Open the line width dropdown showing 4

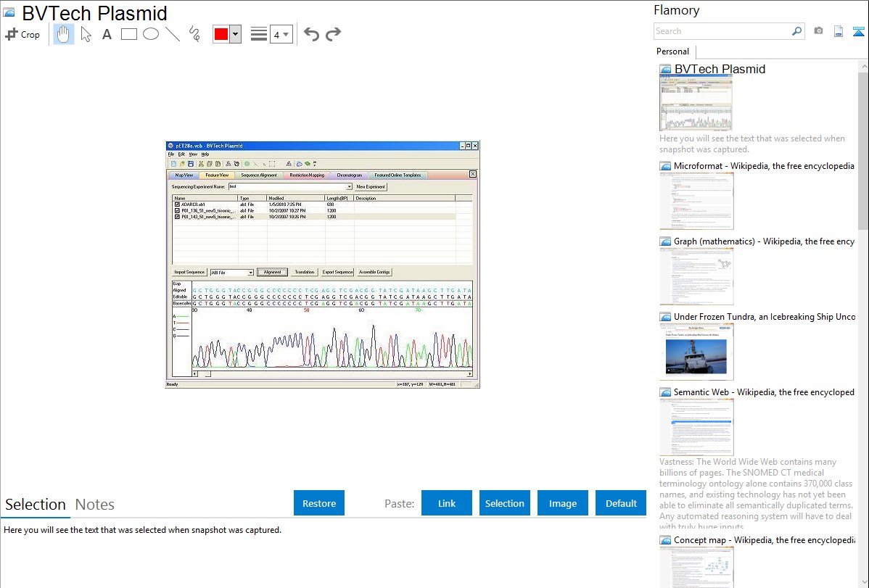281,34
